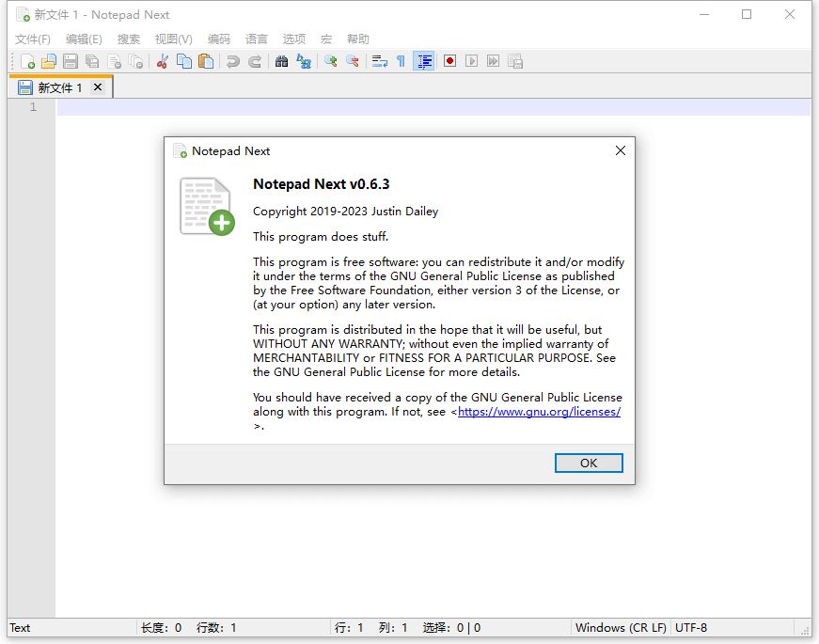Click the Zoom Out magnifier icon
The width and height of the screenshot is (819, 644).
(x=352, y=62)
